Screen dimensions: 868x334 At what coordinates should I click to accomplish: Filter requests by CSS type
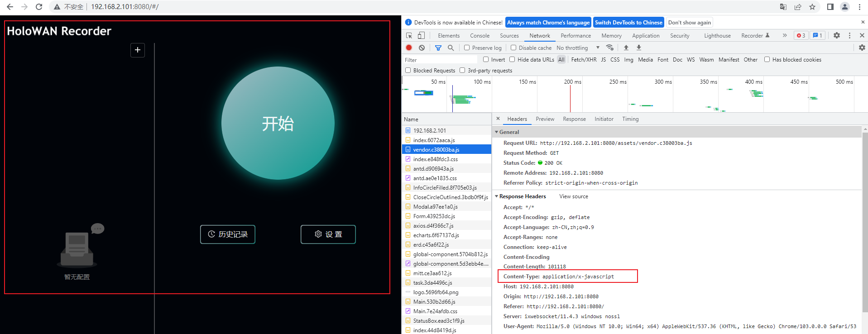(615, 59)
